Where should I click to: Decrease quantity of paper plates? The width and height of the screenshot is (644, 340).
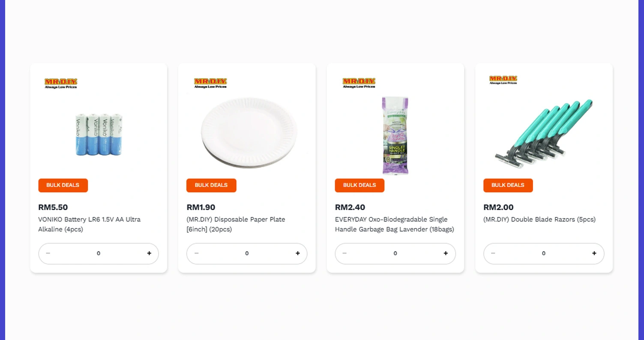coord(196,253)
